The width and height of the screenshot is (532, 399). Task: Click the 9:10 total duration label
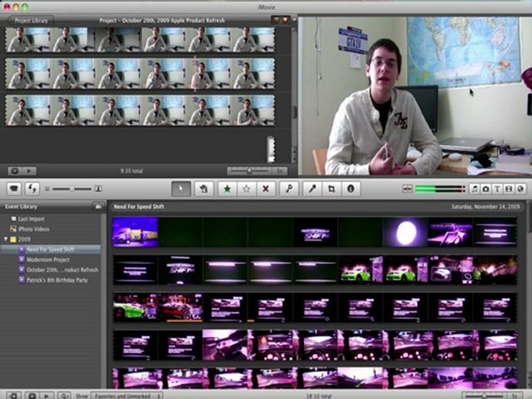(132, 171)
